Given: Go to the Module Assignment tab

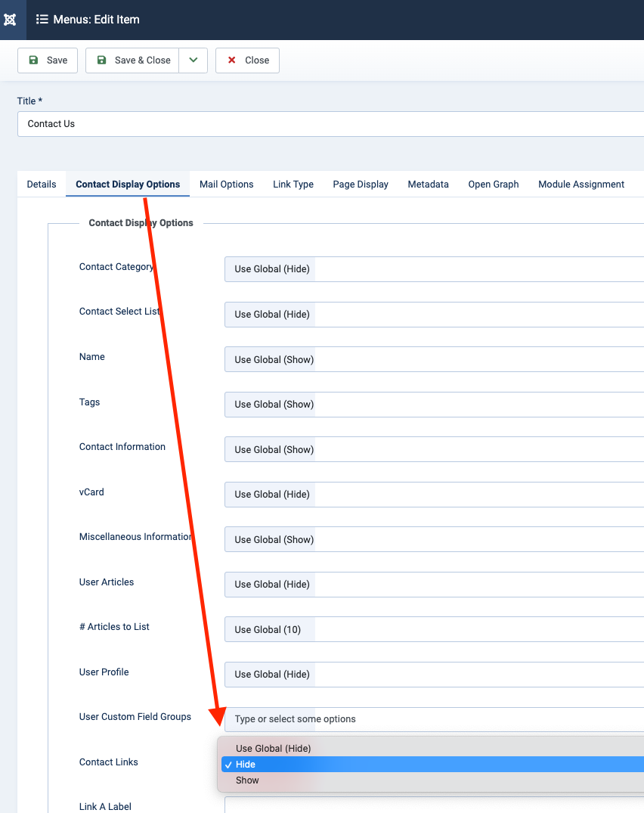Looking at the screenshot, I should pyautogui.click(x=581, y=184).
